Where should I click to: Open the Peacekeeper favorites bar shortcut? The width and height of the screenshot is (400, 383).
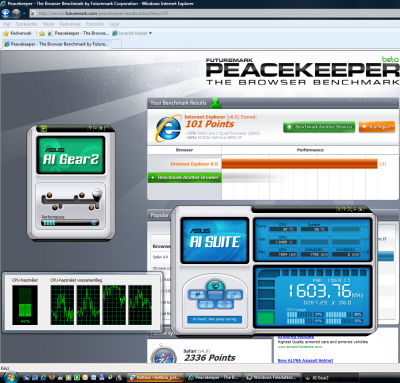(78, 33)
